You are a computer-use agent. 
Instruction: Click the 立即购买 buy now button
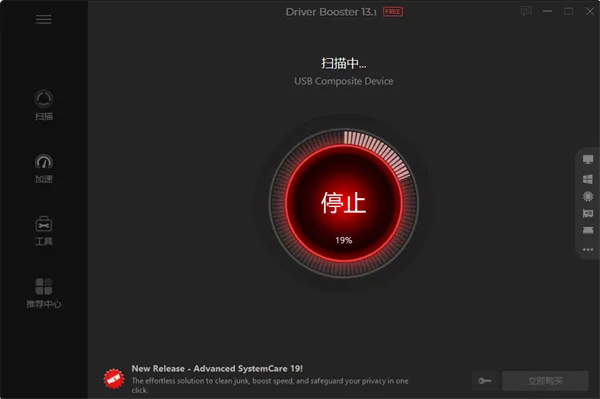point(545,381)
